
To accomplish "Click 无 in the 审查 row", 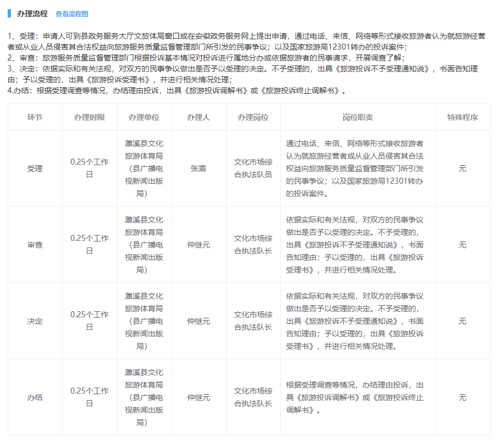I will coord(463,245).
